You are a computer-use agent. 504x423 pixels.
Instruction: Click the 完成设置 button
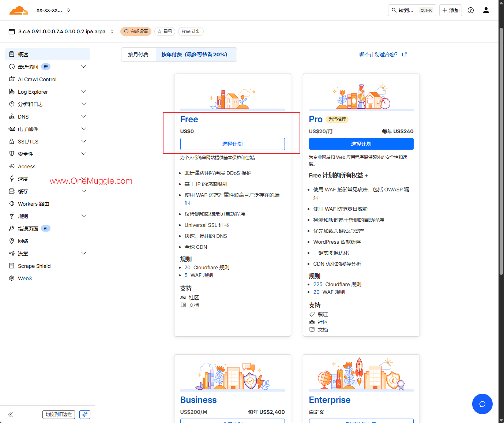coord(136,31)
